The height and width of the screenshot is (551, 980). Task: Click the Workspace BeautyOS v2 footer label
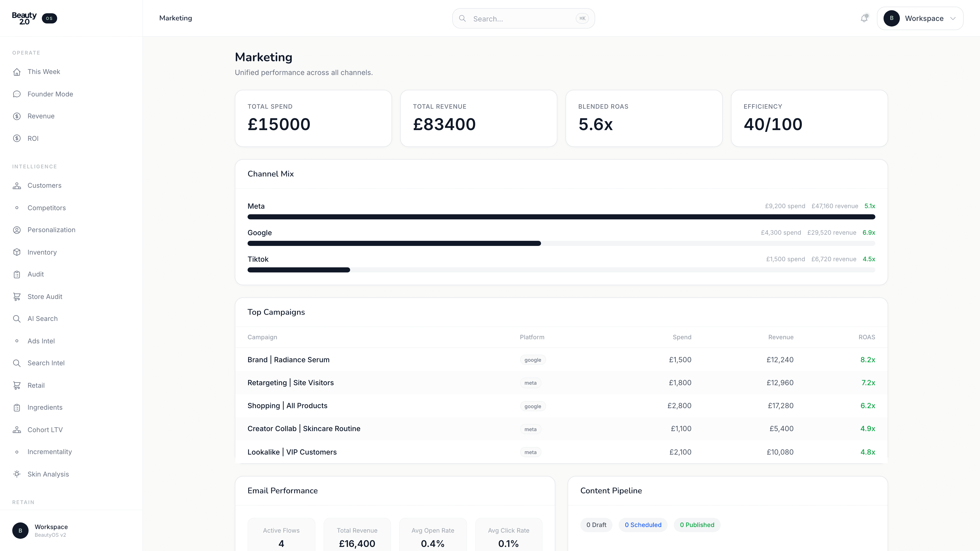point(51,531)
